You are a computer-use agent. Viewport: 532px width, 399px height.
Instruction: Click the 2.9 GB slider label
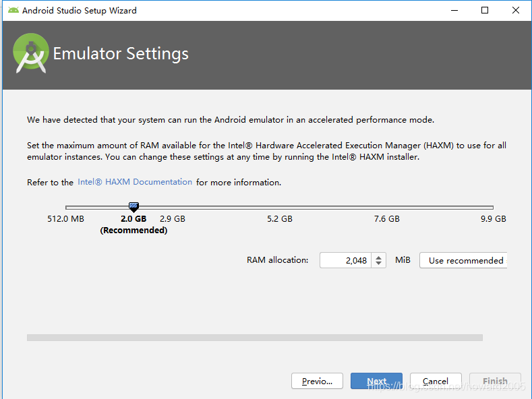point(173,219)
